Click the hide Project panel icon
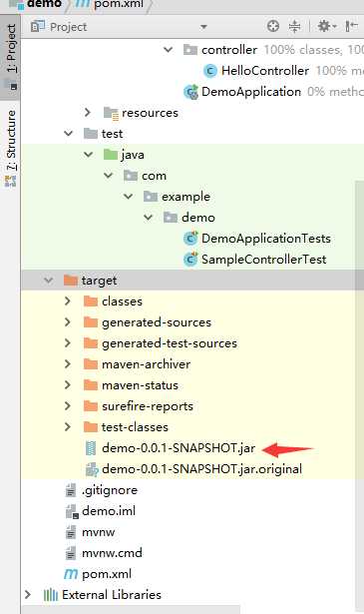 click(351, 26)
